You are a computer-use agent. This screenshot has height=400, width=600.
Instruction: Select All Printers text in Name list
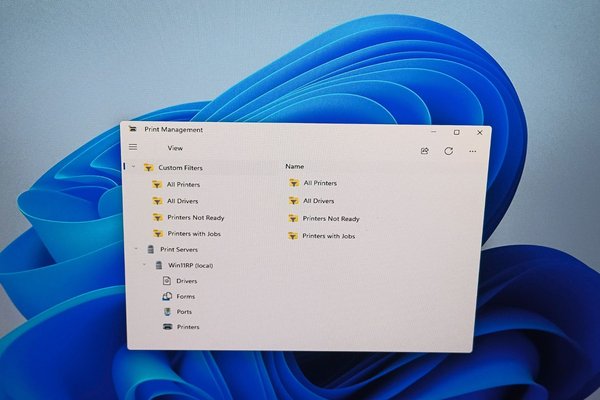pyautogui.click(x=320, y=183)
